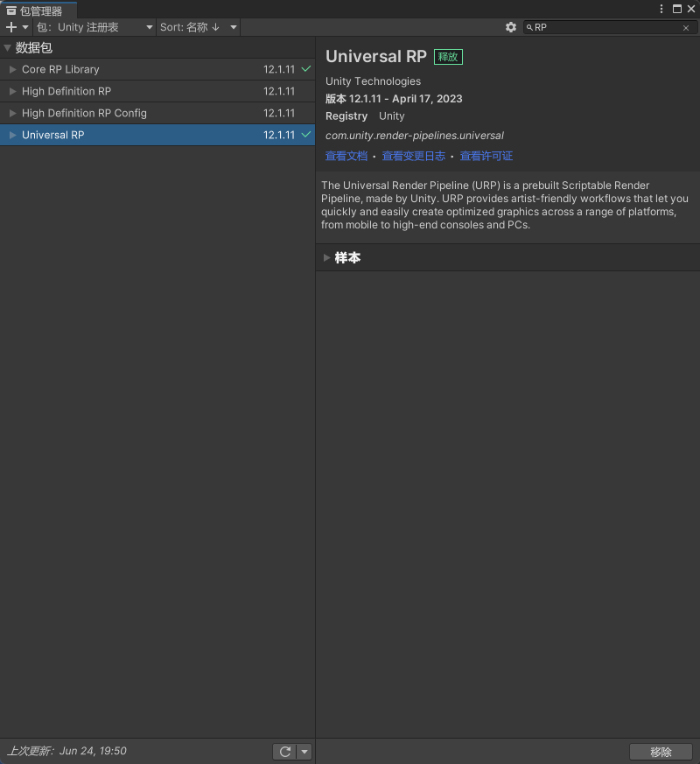
Task: Click the Unity Technologies author text
Action: pos(373,81)
